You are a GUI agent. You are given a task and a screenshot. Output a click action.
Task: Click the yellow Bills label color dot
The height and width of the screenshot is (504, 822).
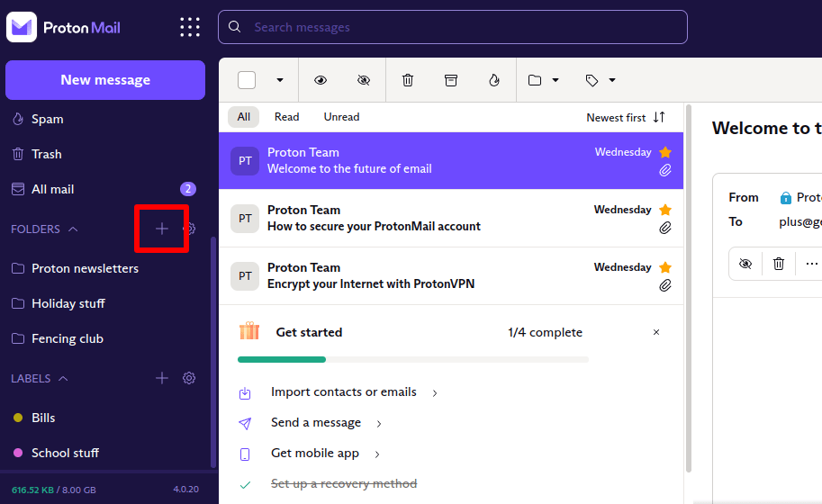[18, 418]
